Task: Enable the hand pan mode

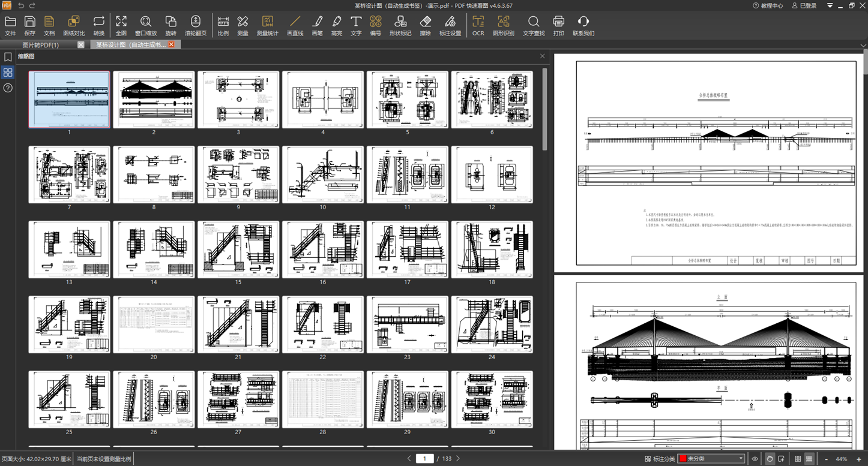Action: pyautogui.click(x=770, y=459)
